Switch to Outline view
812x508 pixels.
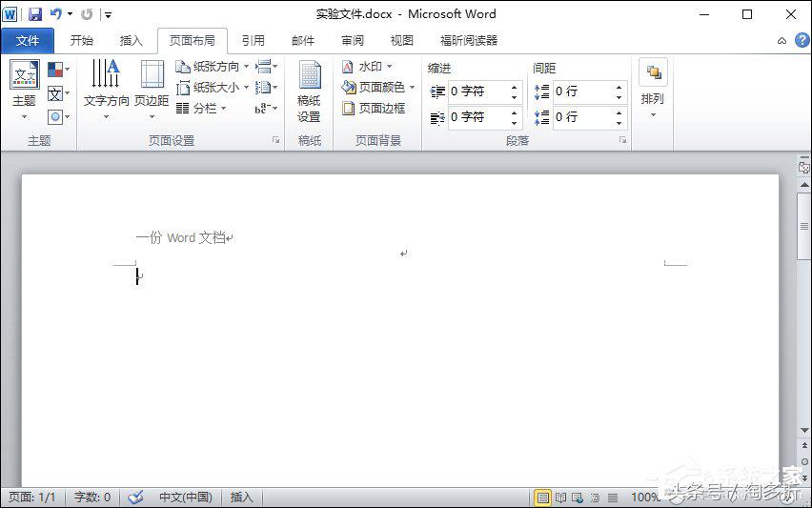coord(595,498)
